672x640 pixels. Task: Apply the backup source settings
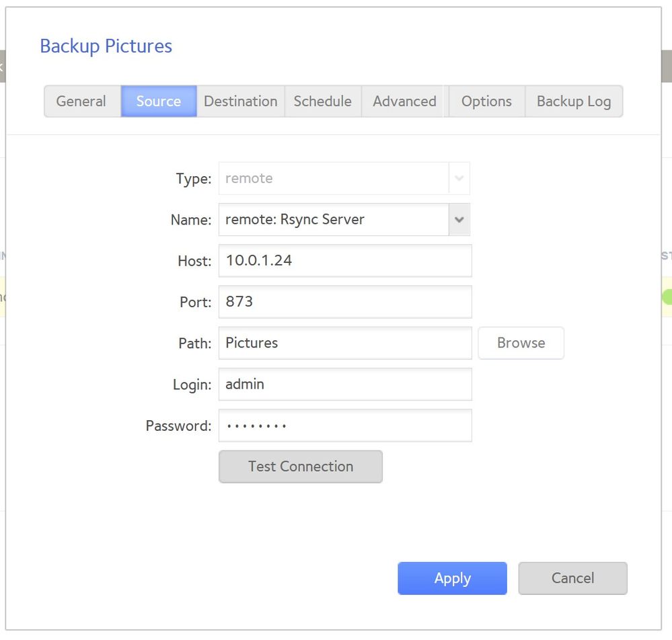(452, 578)
